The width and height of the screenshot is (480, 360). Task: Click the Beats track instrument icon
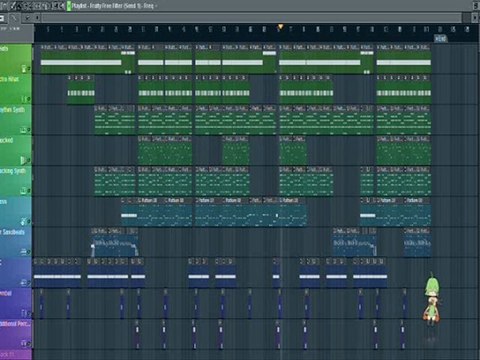24,69
